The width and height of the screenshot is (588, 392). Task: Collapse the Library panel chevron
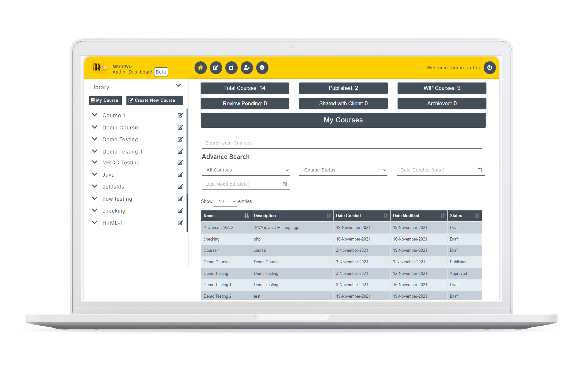pos(178,86)
